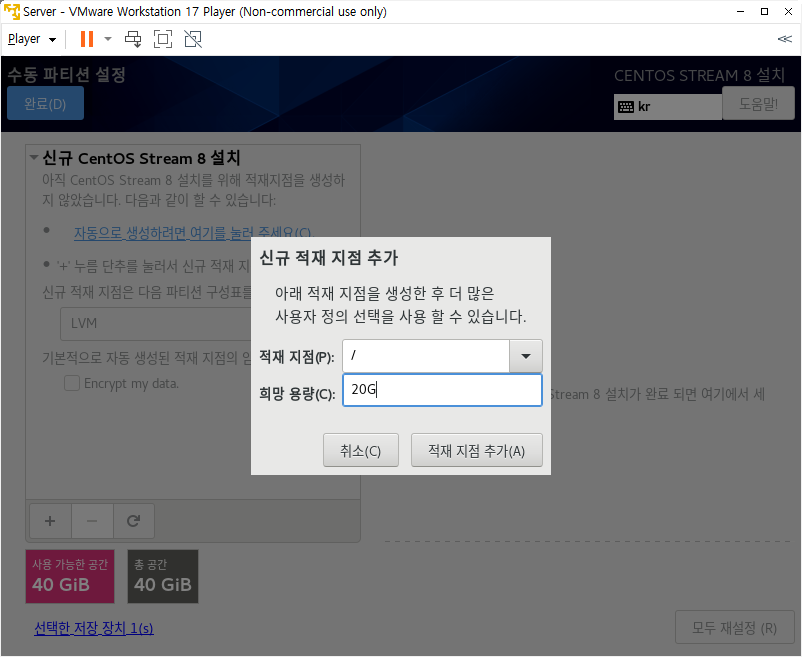Click the 희망 용량 desired capacity field
802x657 pixels.
point(442,390)
